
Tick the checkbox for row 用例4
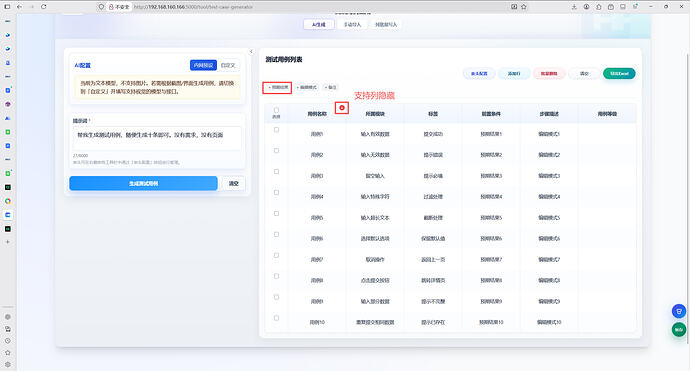[276, 192]
